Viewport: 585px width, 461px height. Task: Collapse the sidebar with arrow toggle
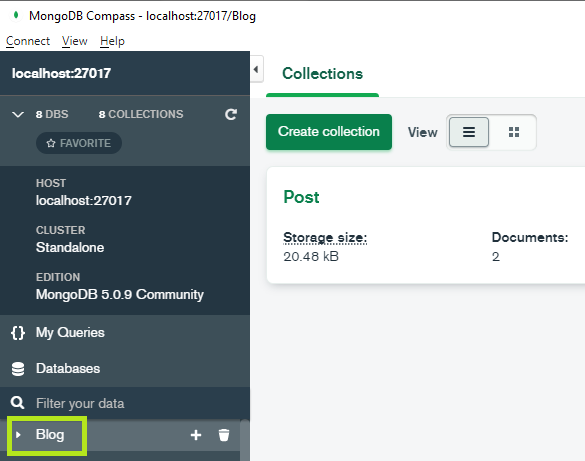(257, 69)
